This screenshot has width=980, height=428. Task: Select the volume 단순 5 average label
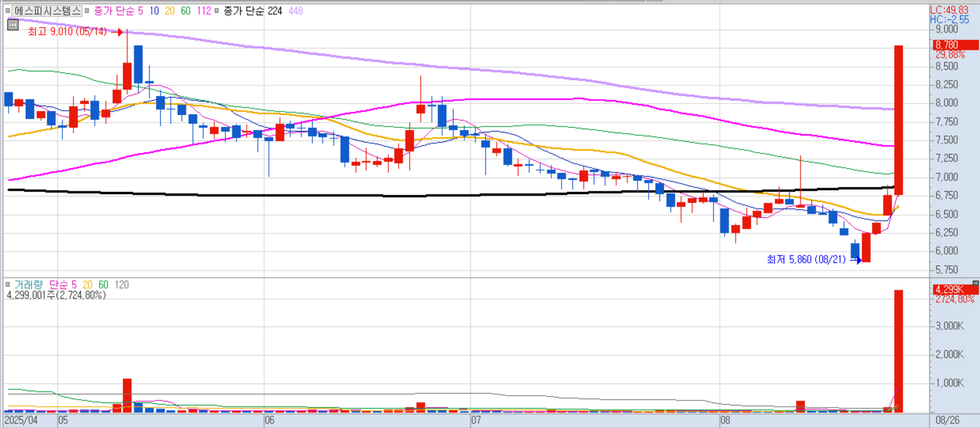pos(63,284)
